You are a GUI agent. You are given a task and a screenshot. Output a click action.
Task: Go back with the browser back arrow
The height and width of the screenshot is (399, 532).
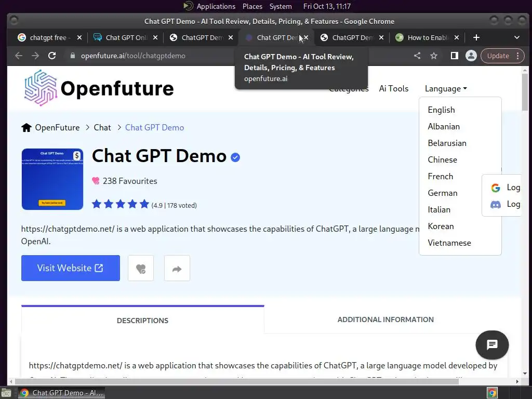pos(19,56)
